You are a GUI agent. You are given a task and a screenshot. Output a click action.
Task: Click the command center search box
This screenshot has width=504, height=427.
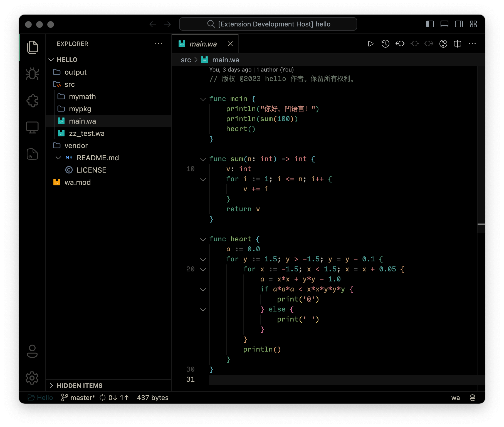(268, 24)
